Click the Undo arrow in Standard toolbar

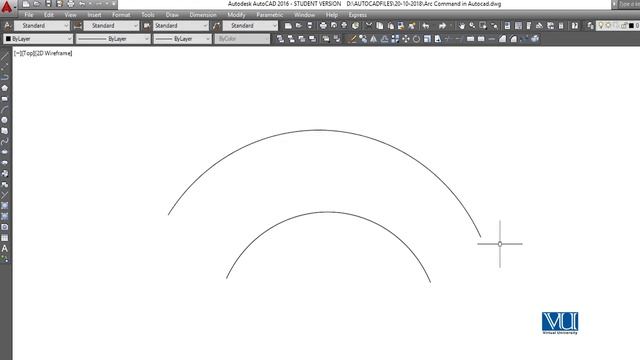coord(426,26)
